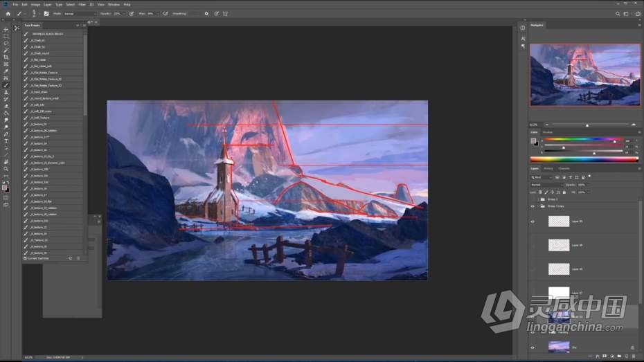Open the symmetry paint options icon
The image size is (644, 362).
pyautogui.click(x=225, y=14)
